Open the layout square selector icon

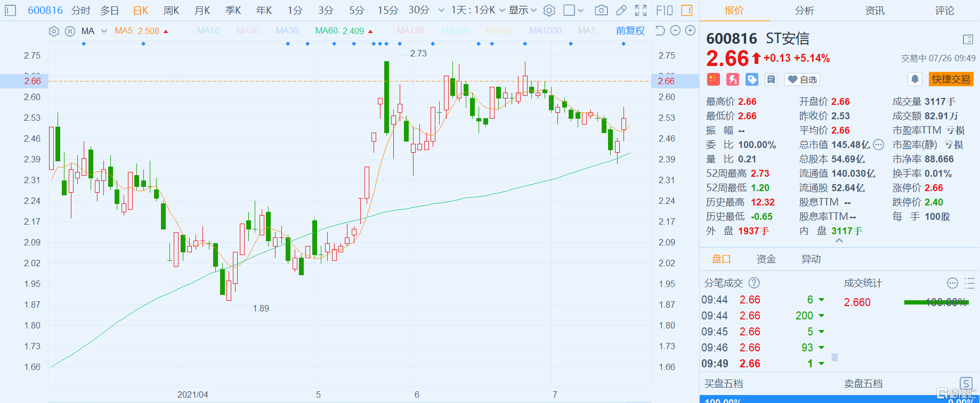click(x=569, y=10)
